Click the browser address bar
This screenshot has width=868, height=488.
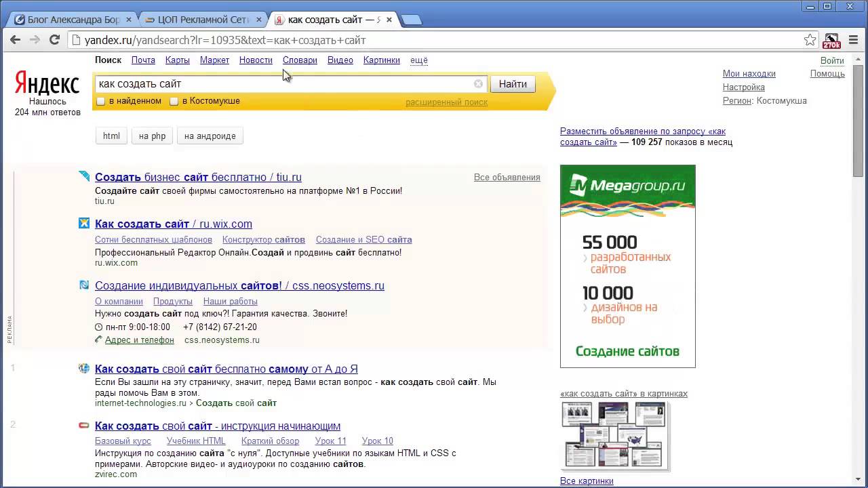coord(434,40)
